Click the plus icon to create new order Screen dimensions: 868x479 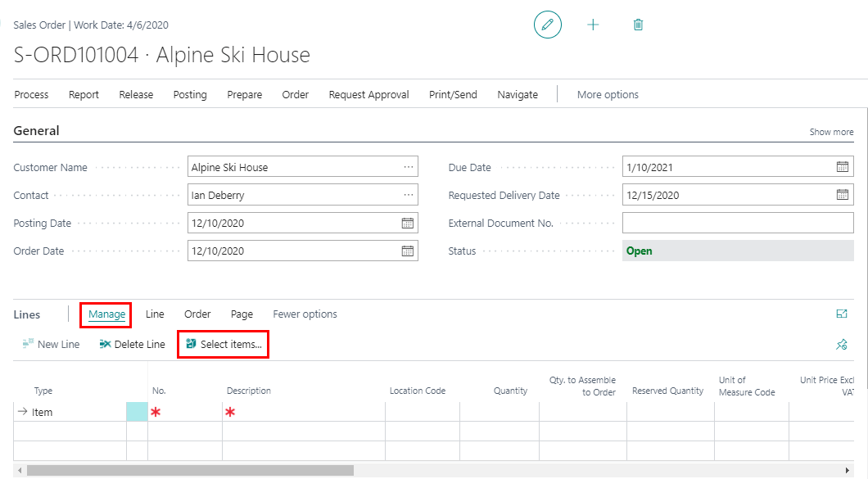coord(593,25)
